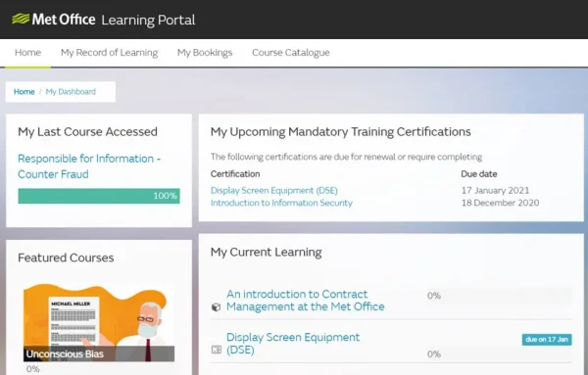Open the Unconscious Bias featured course thumbnail
The width and height of the screenshot is (588, 375).
(x=99, y=322)
